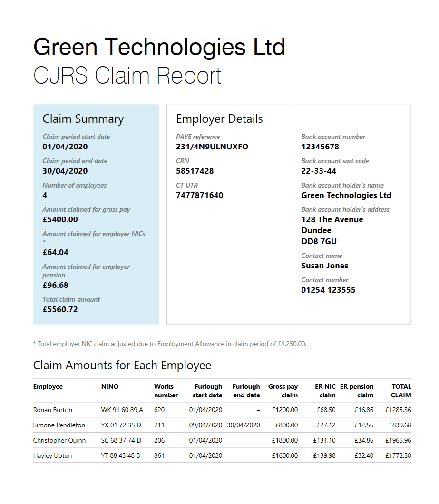Select bank account number 12345678
Viewport: 439px width, 504px height.
pyautogui.click(x=320, y=147)
